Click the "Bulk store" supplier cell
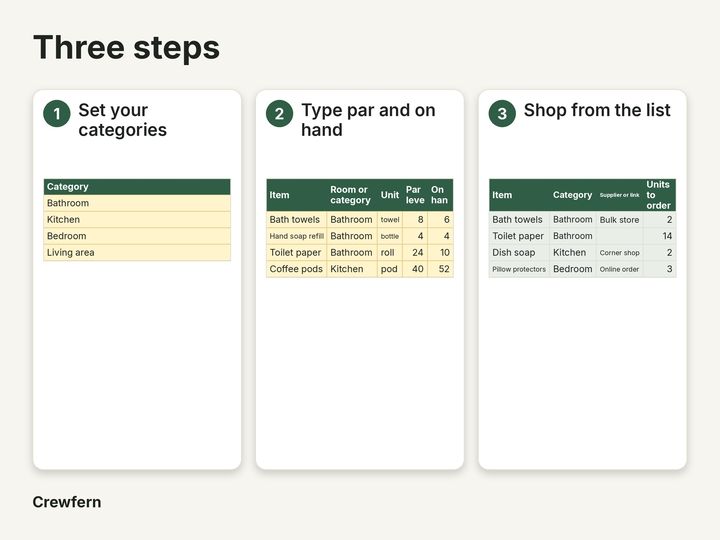The height and width of the screenshot is (540, 720). click(620, 219)
